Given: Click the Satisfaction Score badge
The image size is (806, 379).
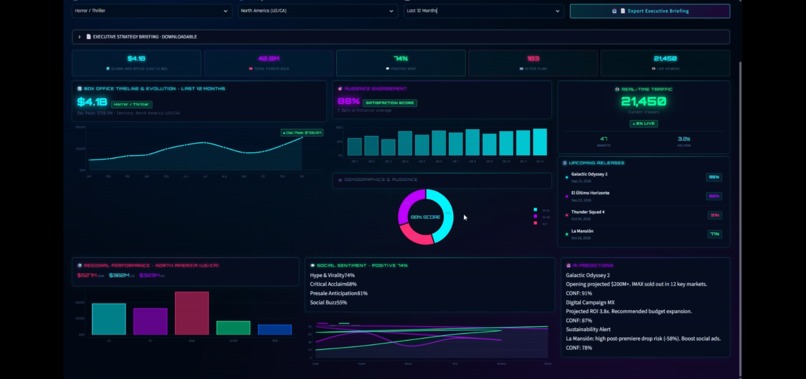Looking at the screenshot, I should (390, 103).
